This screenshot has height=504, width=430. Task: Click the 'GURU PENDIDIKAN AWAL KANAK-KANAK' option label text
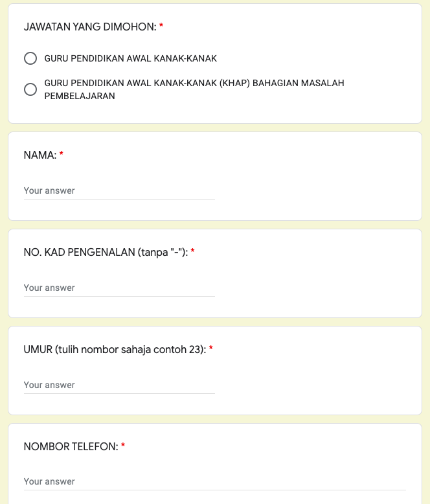[130, 59]
